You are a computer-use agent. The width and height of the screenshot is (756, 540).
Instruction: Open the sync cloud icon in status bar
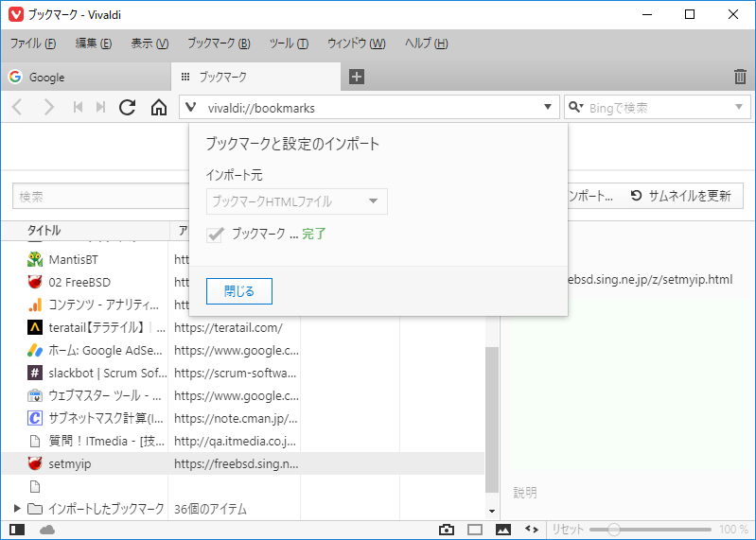pos(47,530)
